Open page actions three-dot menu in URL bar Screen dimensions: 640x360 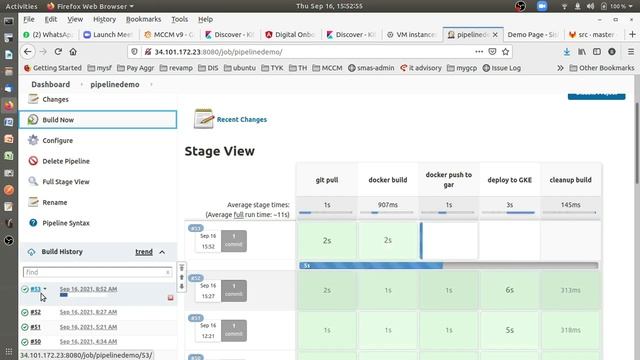pyautogui.click(x=479, y=52)
